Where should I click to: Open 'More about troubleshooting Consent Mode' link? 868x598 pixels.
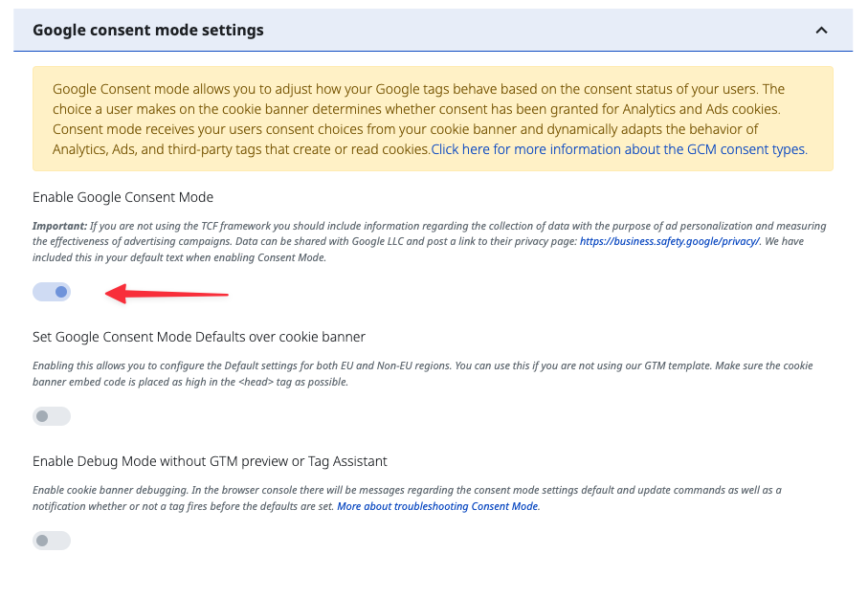[x=437, y=506]
